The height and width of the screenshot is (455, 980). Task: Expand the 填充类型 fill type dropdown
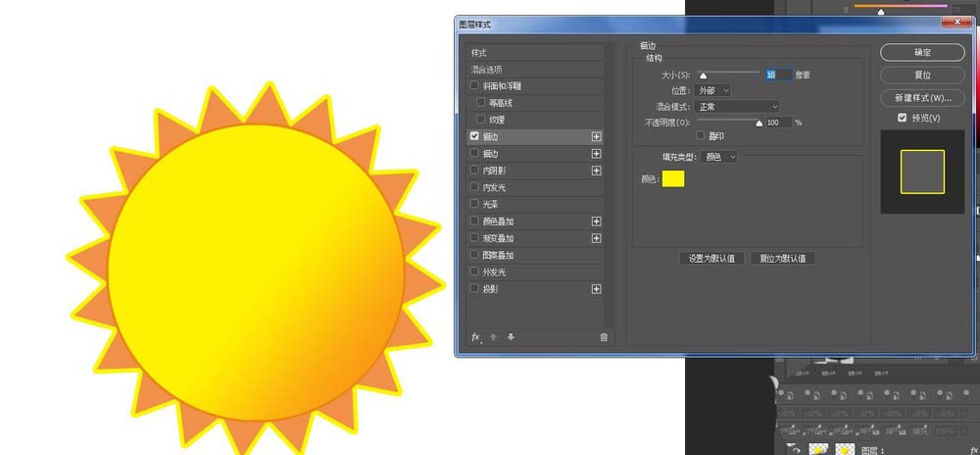(720, 157)
